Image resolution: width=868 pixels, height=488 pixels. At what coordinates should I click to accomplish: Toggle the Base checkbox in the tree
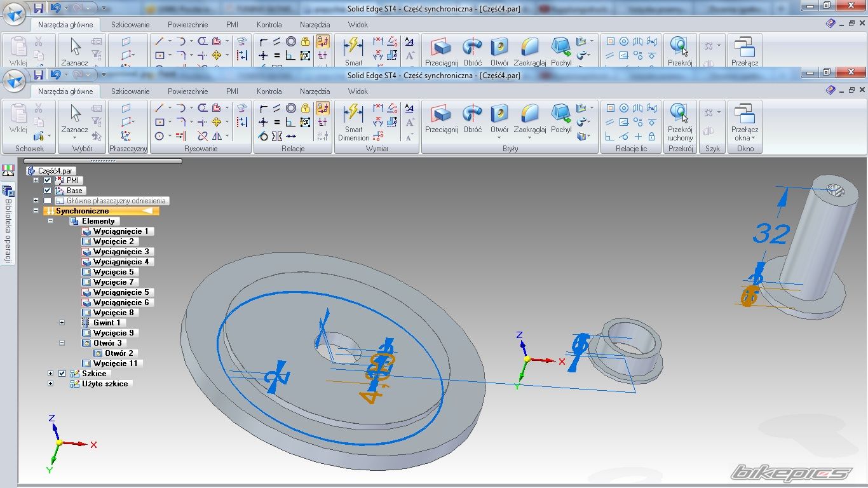tap(48, 191)
